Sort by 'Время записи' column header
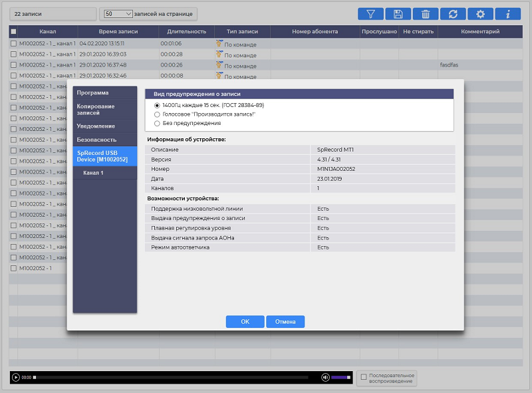The image size is (532, 393). [118, 31]
